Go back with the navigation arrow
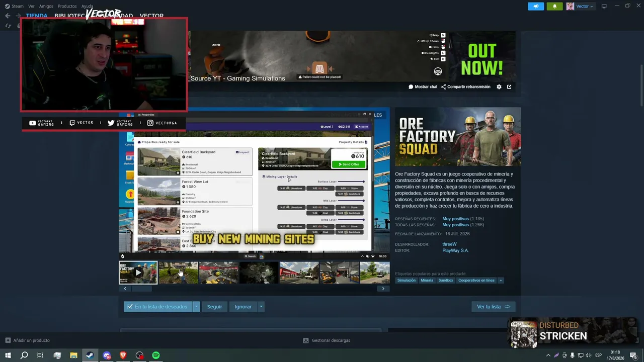This screenshot has width=644, height=362. (8, 16)
